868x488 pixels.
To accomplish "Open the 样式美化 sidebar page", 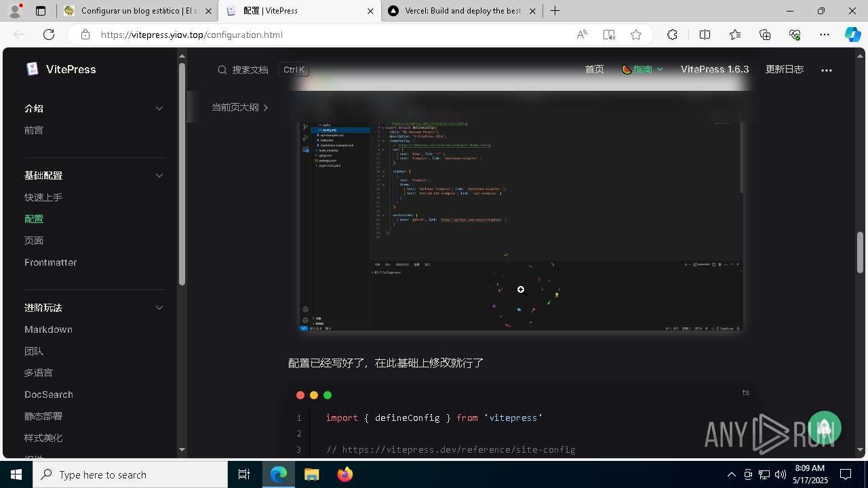I will tap(43, 438).
